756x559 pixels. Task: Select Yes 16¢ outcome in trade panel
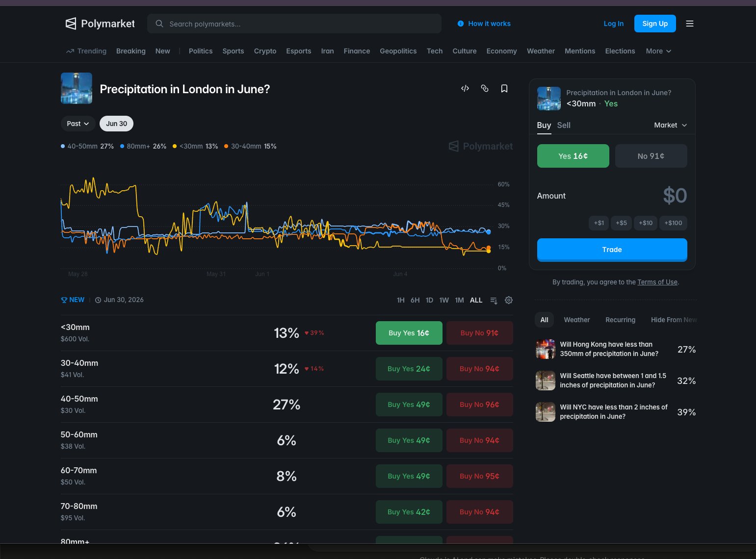(x=573, y=156)
